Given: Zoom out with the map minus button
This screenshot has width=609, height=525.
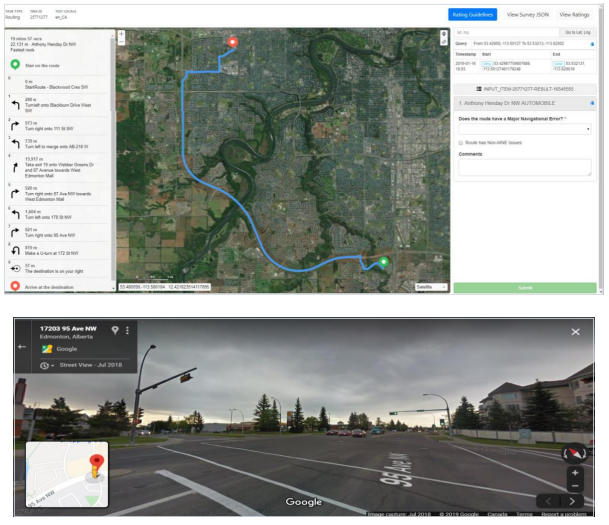Looking at the screenshot, I should pos(122,41).
